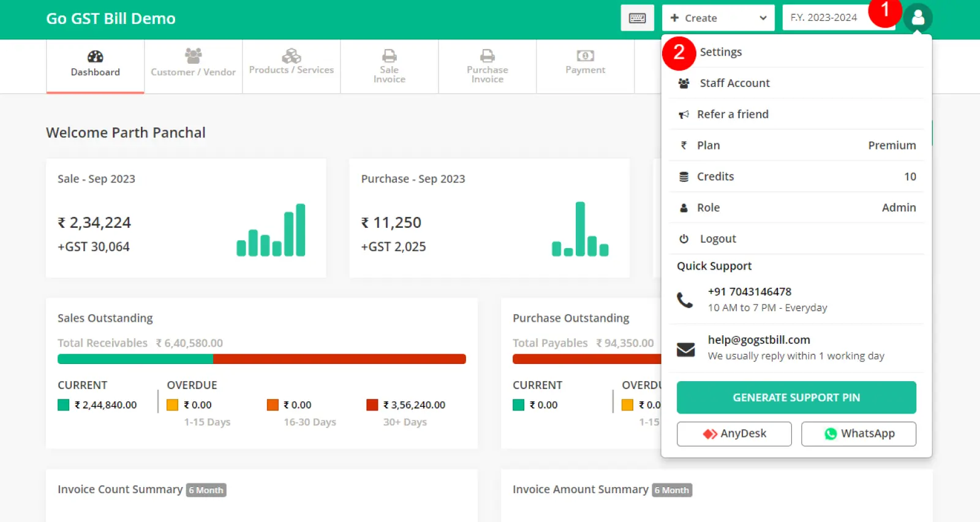980x522 pixels.
Task: Click the Credits coins stack icon
Action: (x=684, y=177)
